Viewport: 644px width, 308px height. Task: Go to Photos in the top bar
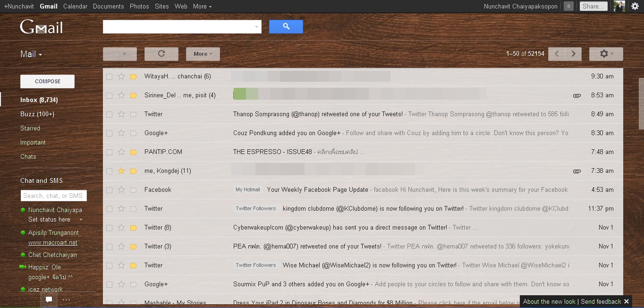coord(139,6)
